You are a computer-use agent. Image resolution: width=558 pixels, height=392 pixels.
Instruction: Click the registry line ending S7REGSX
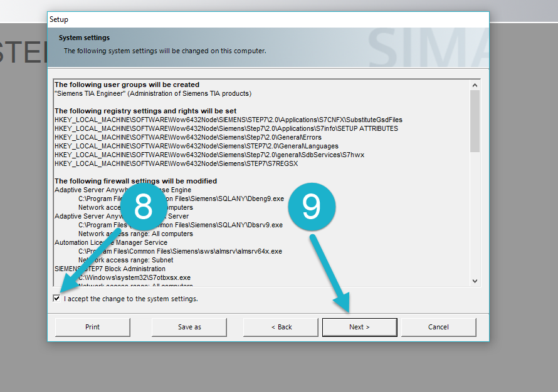point(176,163)
